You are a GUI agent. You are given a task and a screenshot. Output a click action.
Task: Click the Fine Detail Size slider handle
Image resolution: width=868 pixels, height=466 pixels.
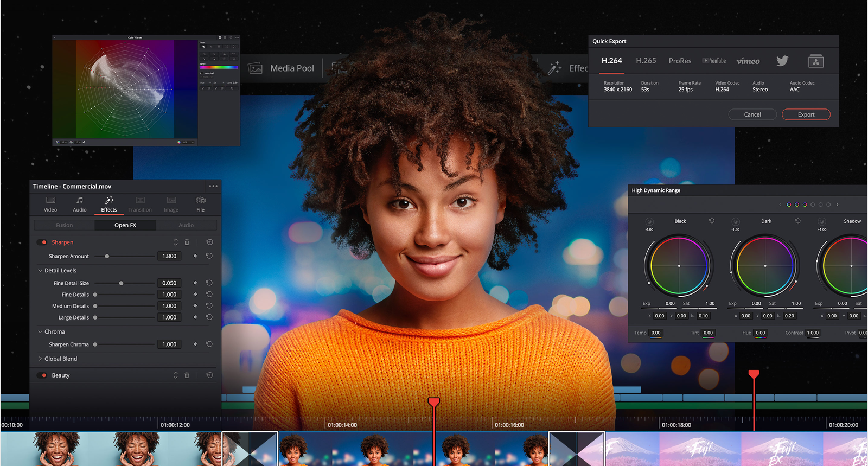click(121, 283)
